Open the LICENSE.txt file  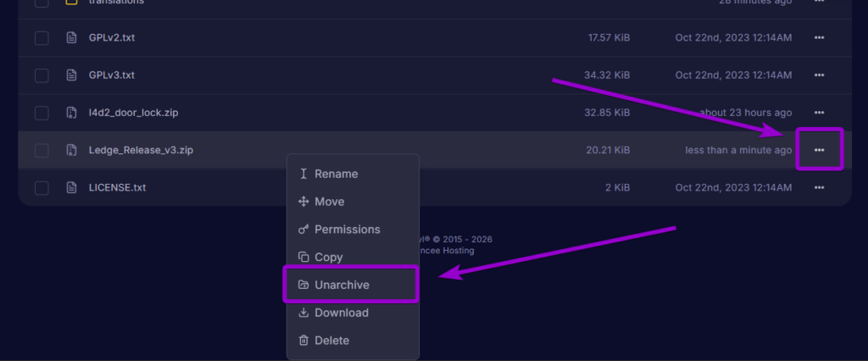pos(117,187)
